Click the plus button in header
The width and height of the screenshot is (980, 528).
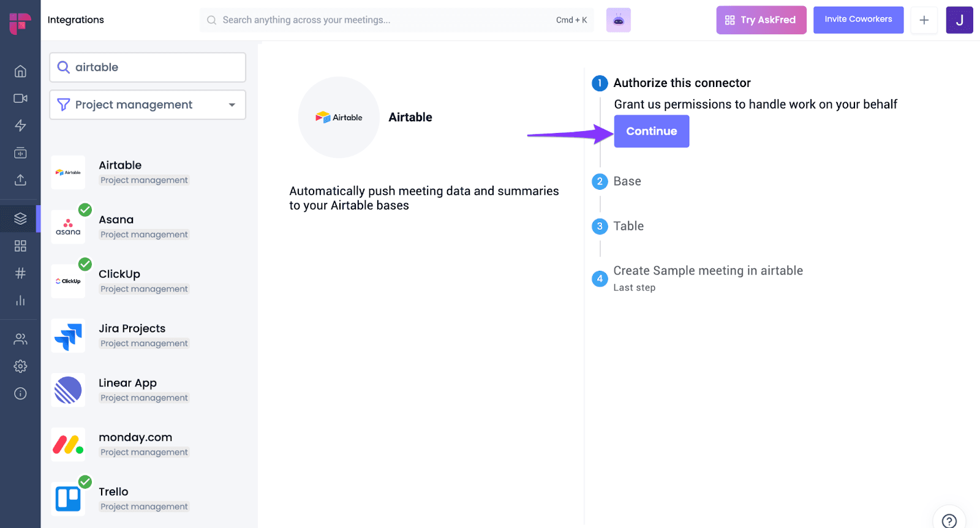(924, 20)
